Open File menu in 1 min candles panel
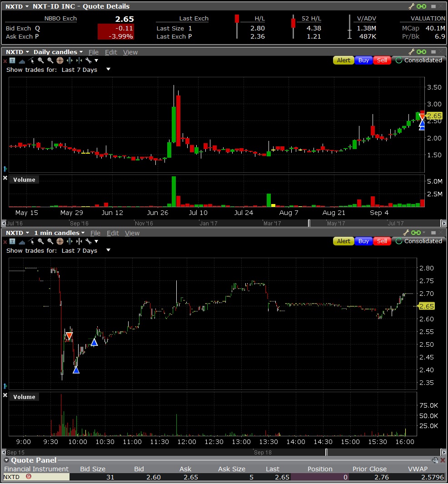 pos(95,233)
